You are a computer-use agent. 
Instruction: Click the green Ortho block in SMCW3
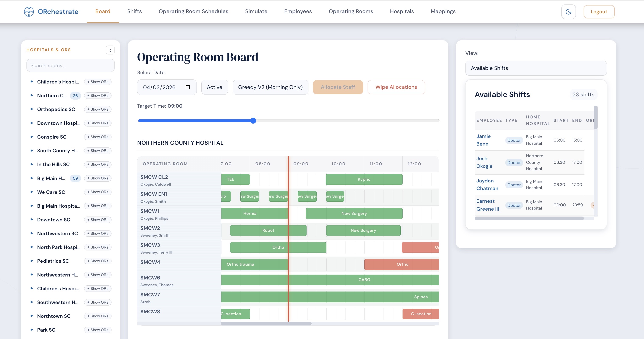point(278,247)
